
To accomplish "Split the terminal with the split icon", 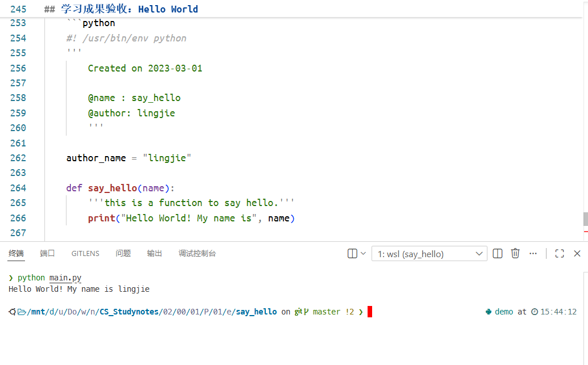I will point(498,254).
